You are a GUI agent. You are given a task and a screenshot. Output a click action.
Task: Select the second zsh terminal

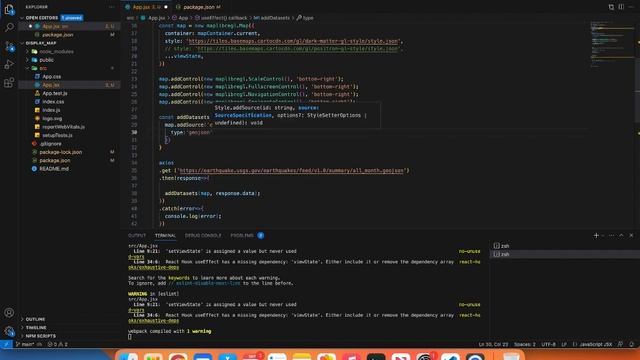pos(564,254)
